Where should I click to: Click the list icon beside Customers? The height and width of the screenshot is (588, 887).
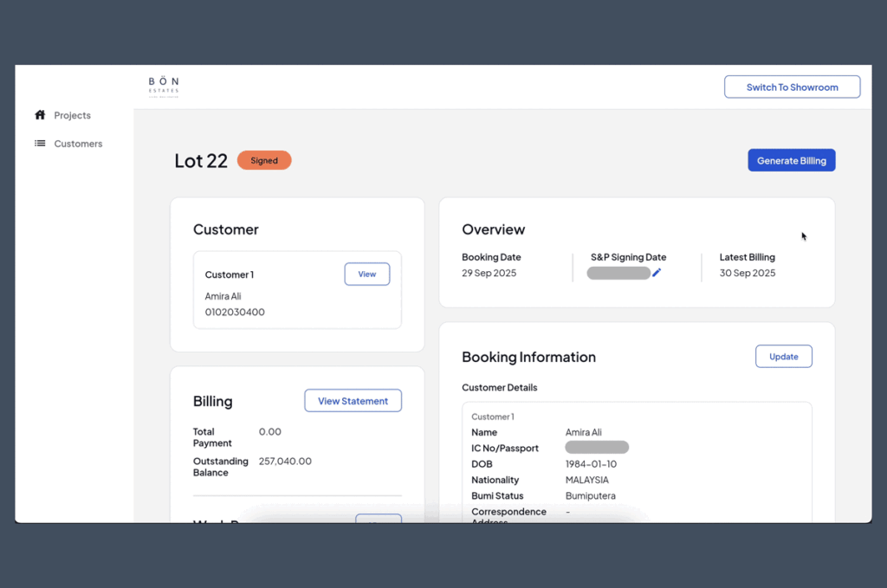tap(39, 143)
